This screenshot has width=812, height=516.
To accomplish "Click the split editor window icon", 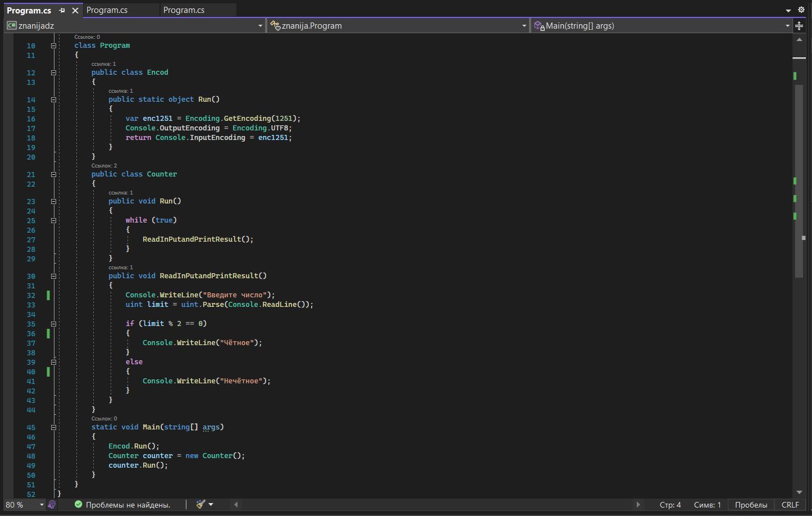I will [x=799, y=26].
